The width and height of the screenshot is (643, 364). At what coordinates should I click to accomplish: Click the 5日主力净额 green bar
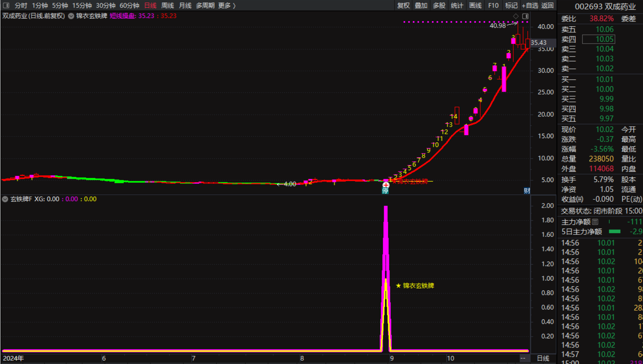(x=615, y=232)
